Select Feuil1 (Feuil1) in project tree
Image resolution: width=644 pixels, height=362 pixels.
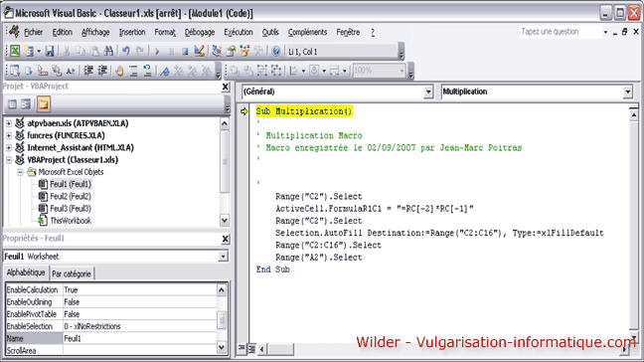[71, 184]
